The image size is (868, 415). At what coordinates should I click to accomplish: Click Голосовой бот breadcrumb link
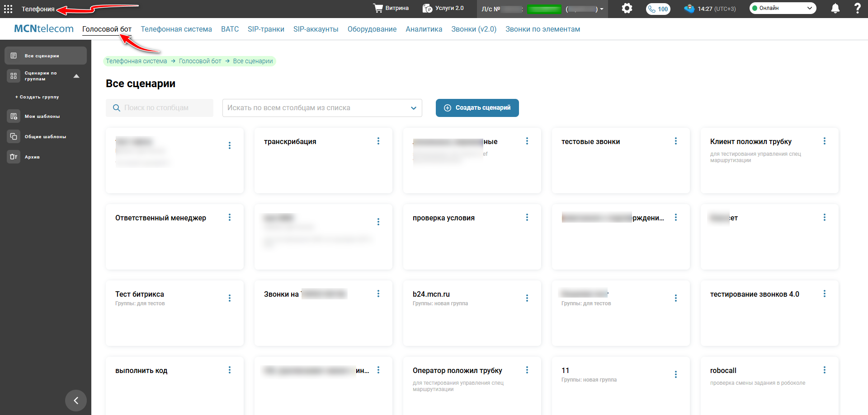tap(200, 61)
